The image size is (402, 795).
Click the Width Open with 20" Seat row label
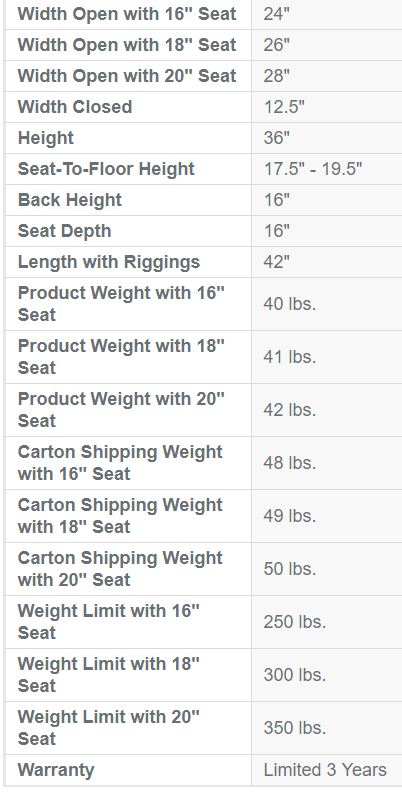click(x=127, y=76)
